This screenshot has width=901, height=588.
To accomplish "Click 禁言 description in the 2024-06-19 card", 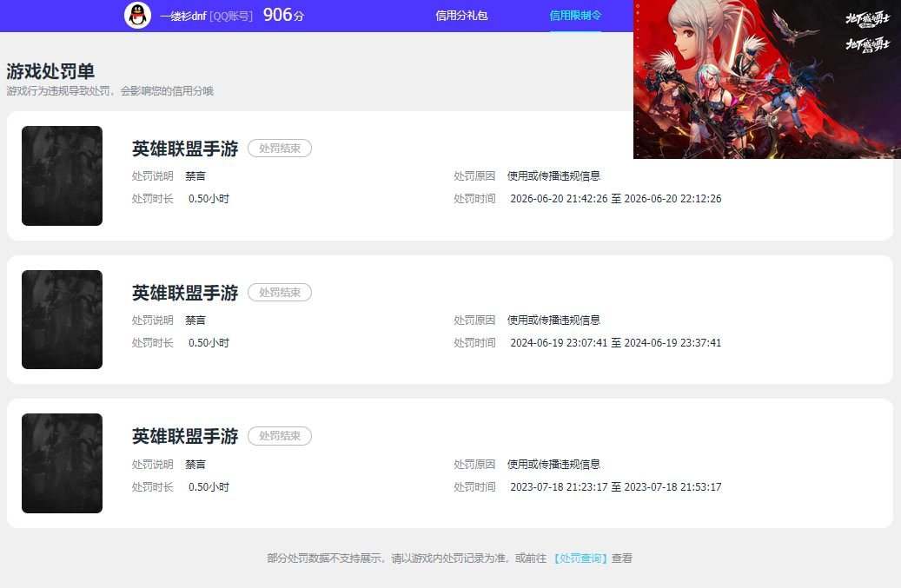I will click(x=195, y=320).
